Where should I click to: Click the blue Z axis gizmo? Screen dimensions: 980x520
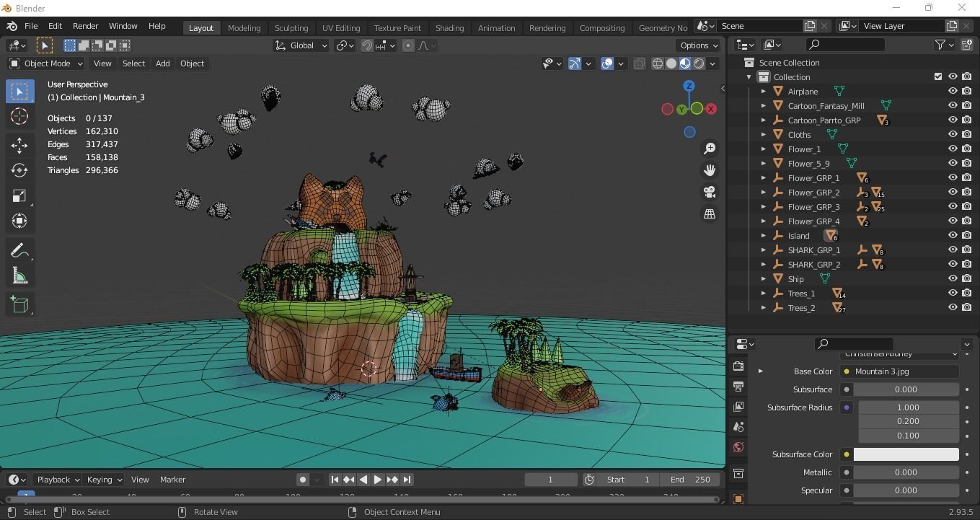(x=689, y=86)
